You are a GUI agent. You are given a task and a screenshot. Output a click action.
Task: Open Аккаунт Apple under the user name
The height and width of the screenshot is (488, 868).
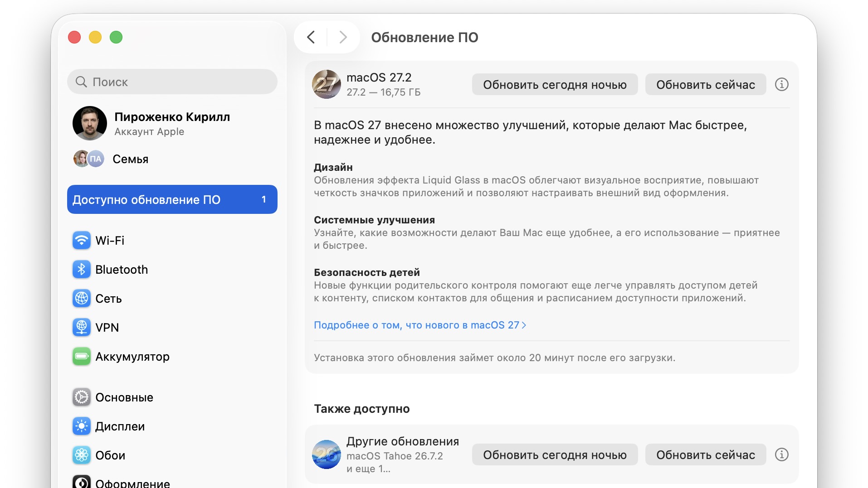[149, 132]
